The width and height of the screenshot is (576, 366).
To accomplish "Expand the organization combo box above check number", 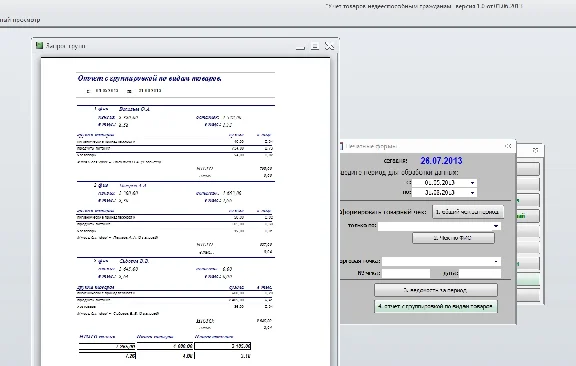I will (496, 261).
